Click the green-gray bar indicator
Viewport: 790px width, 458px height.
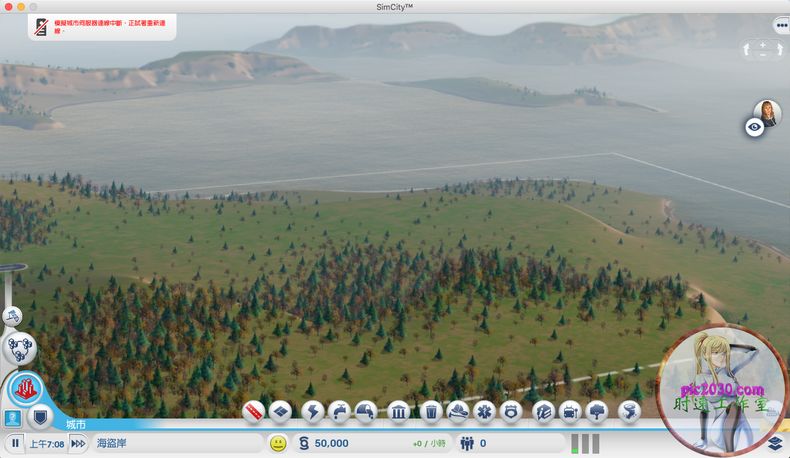585,444
